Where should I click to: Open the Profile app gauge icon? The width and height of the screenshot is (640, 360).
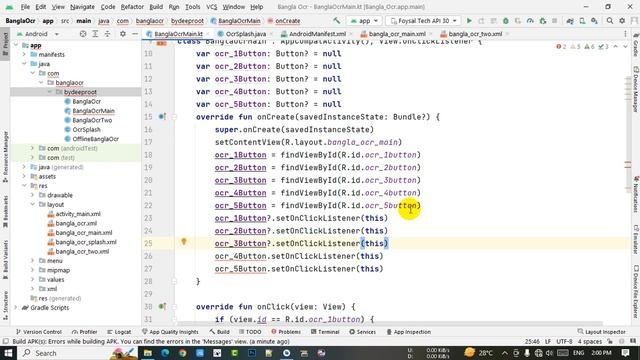click(530, 20)
